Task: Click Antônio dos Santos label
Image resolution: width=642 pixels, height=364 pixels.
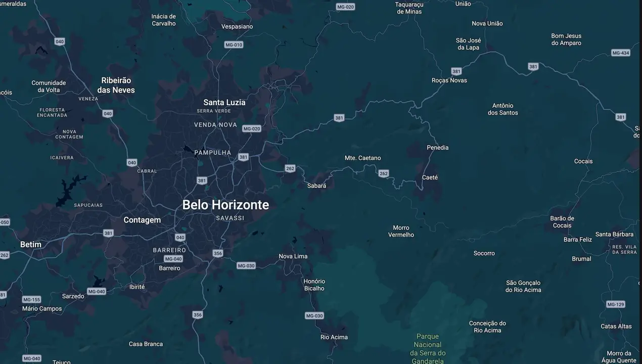Action: coord(503,109)
